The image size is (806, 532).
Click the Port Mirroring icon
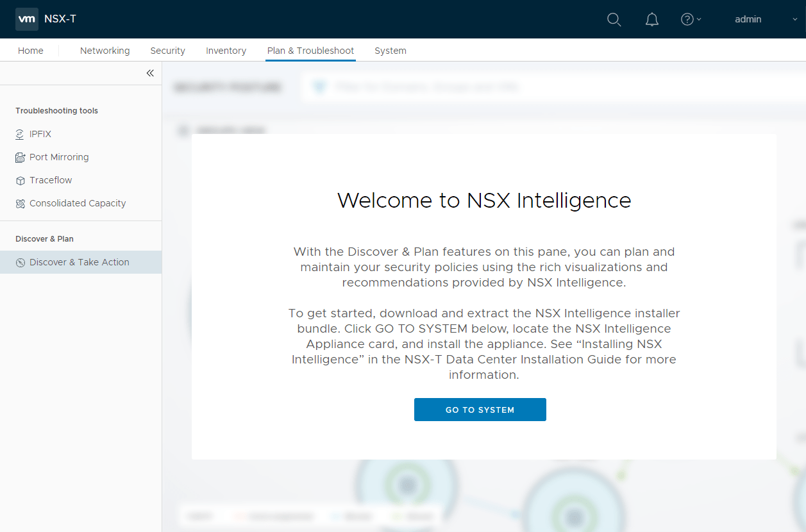20,158
